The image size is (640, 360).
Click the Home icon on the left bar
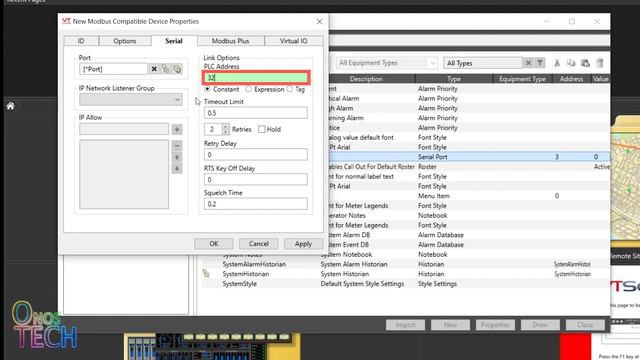(x=11, y=106)
